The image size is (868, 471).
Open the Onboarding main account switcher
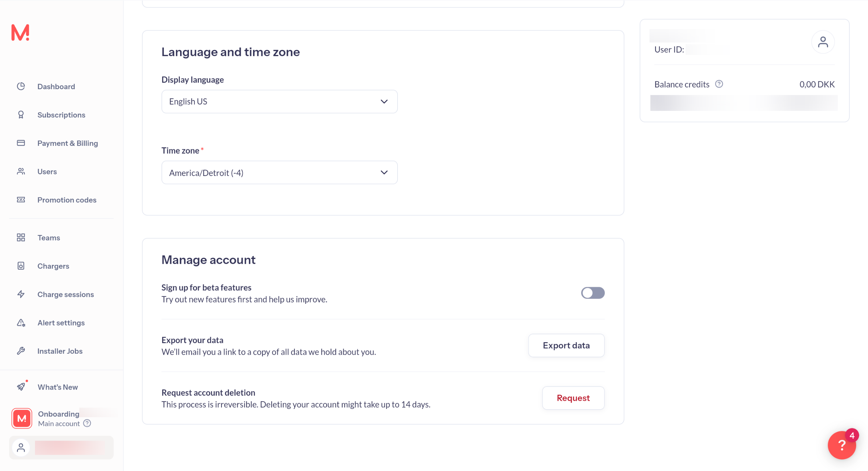point(58,418)
